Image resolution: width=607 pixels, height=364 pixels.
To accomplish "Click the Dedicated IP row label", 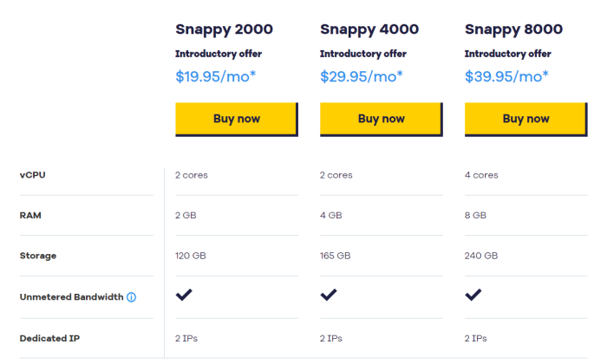I will point(49,339).
